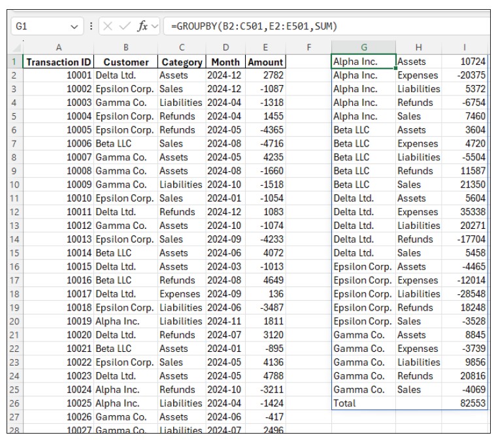The height and width of the screenshot is (448, 496).
Task: Click empty cell F1
Action: pos(308,61)
